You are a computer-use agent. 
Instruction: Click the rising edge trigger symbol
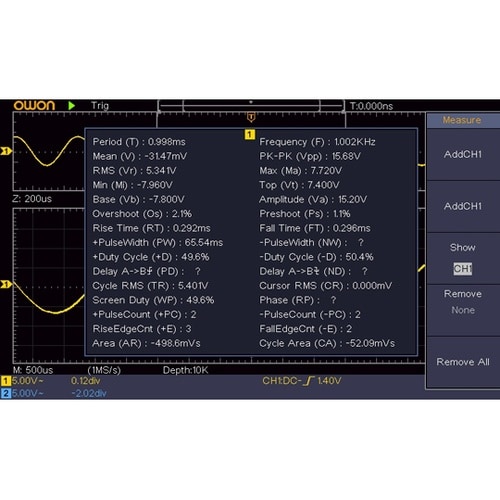310,381
